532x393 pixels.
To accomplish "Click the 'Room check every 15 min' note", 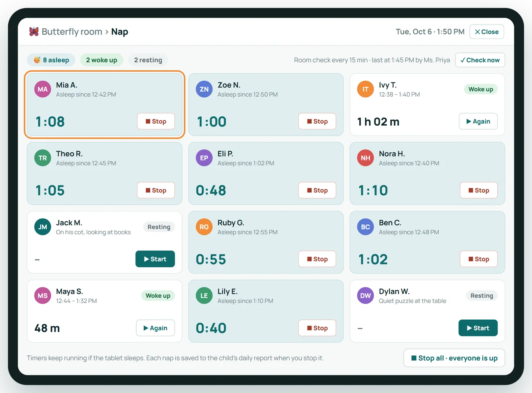I will (x=372, y=60).
